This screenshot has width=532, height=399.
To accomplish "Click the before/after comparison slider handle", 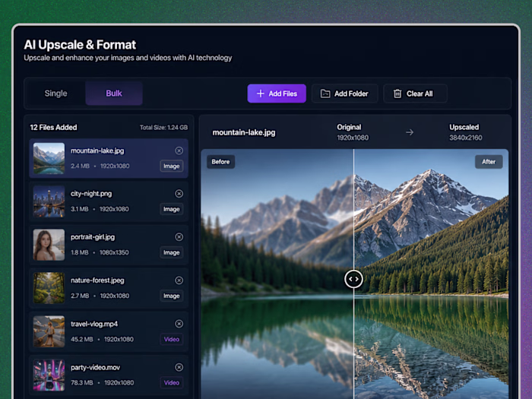I will (353, 279).
